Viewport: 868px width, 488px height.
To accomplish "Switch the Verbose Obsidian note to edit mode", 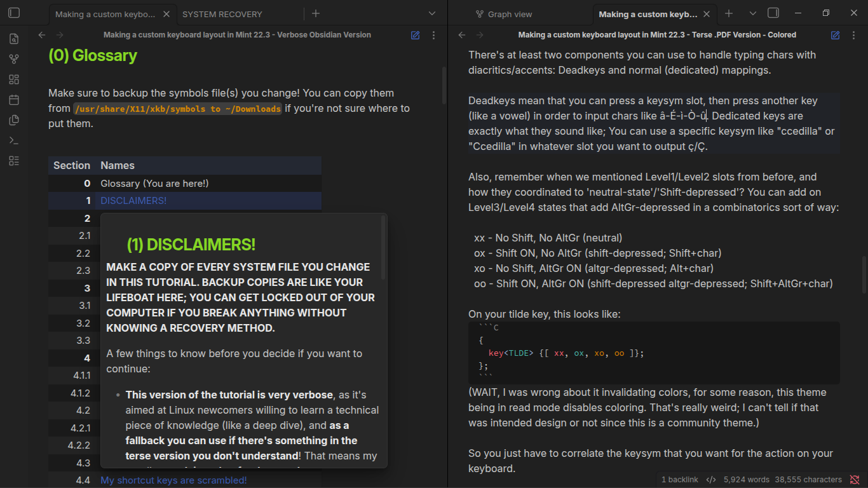I will coord(416,36).
